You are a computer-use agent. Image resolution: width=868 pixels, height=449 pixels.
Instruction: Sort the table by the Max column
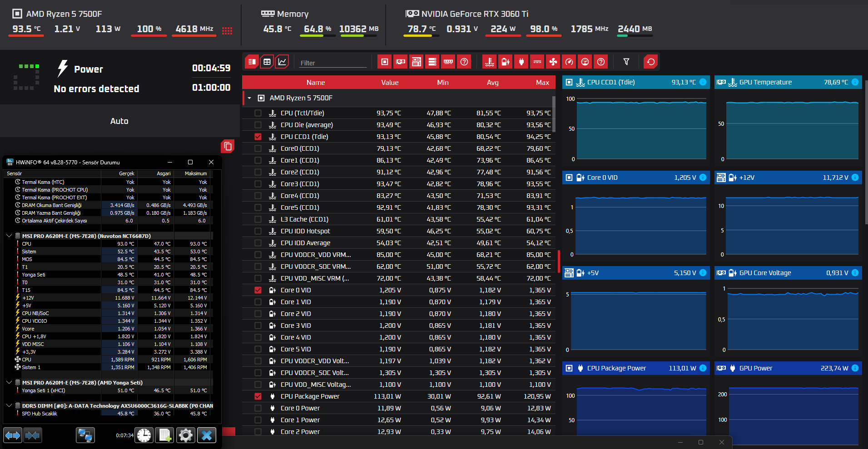click(x=542, y=83)
